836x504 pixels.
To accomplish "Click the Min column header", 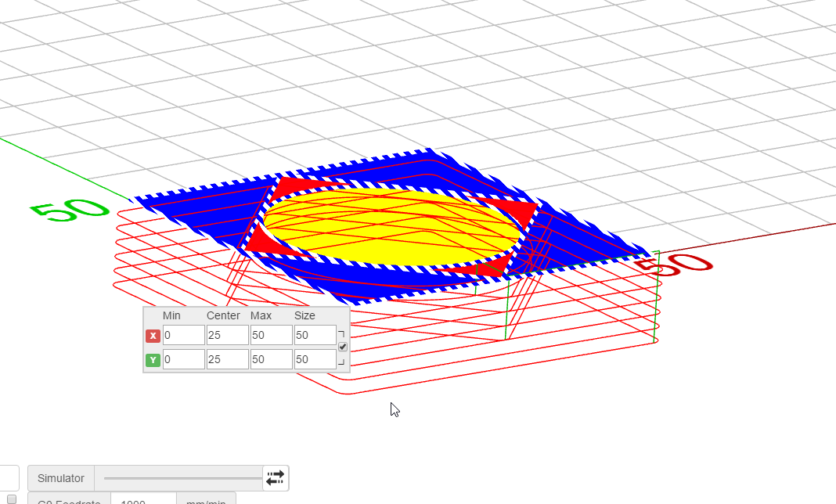I will (x=171, y=315).
